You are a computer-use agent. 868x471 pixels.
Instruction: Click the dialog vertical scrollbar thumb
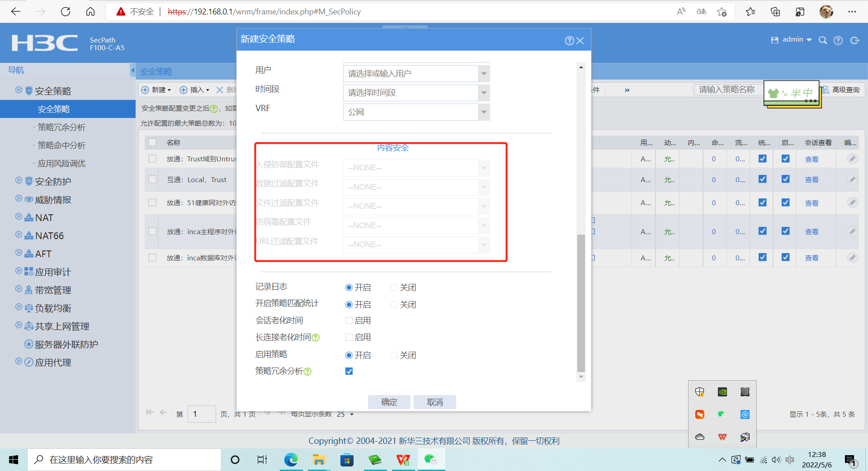click(581, 303)
